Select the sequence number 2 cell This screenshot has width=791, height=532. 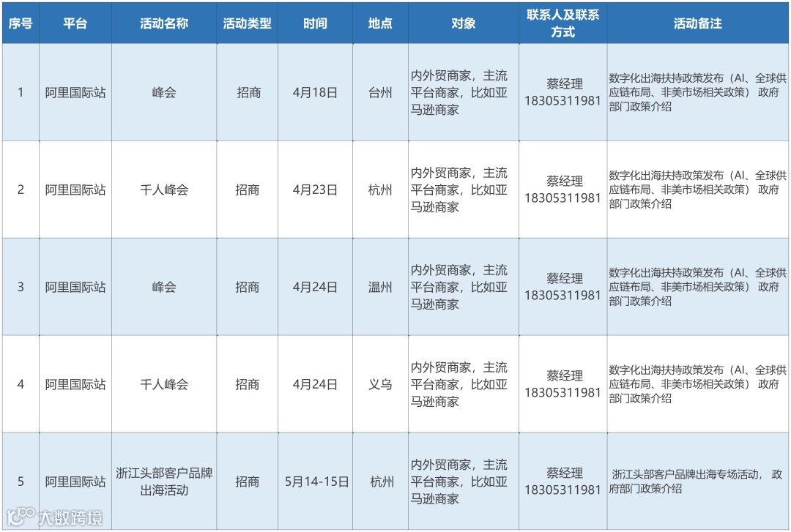click(x=21, y=190)
